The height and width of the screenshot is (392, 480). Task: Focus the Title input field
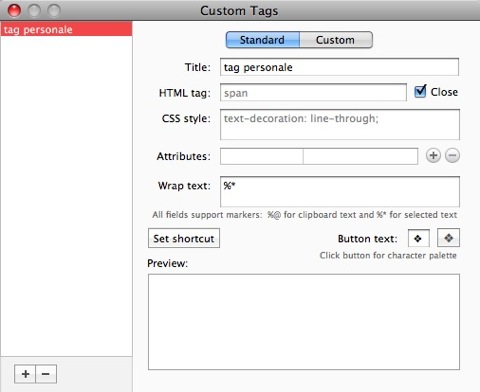(x=339, y=67)
